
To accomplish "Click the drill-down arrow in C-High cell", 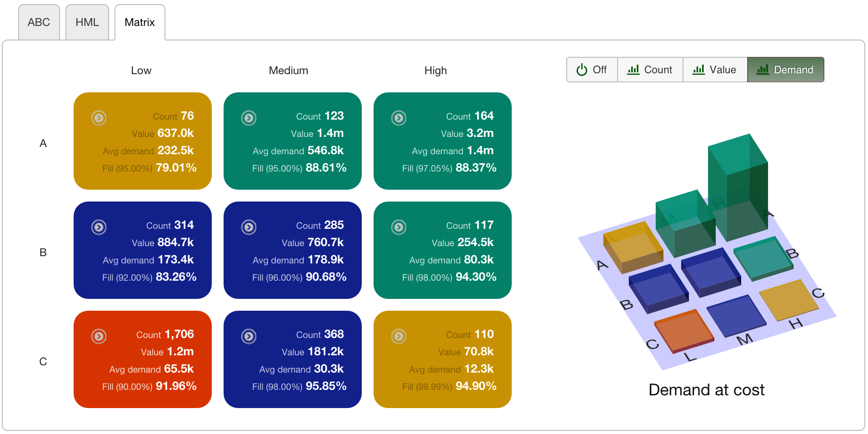I will (399, 337).
